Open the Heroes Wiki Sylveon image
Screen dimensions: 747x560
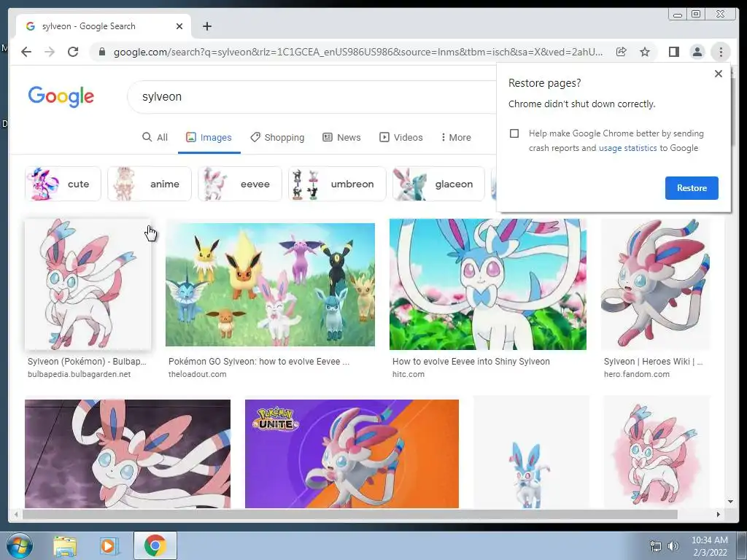coord(656,284)
